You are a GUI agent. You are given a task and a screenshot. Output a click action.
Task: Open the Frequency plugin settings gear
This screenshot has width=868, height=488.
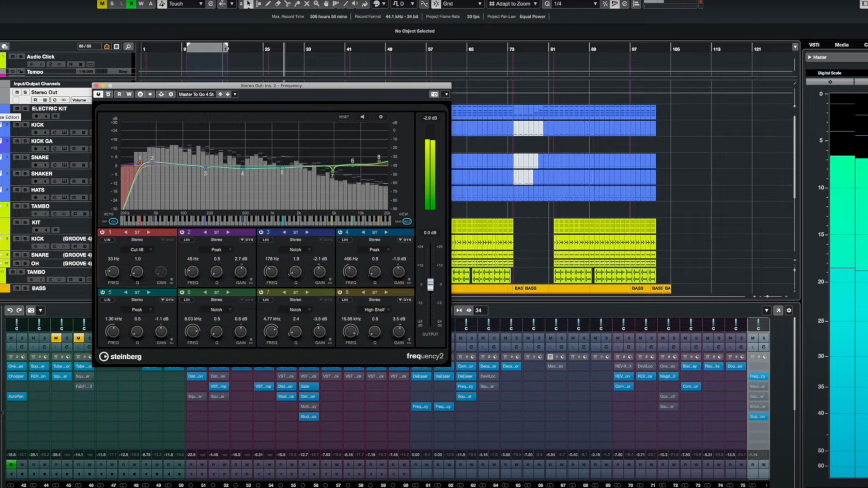coord(380,117)
